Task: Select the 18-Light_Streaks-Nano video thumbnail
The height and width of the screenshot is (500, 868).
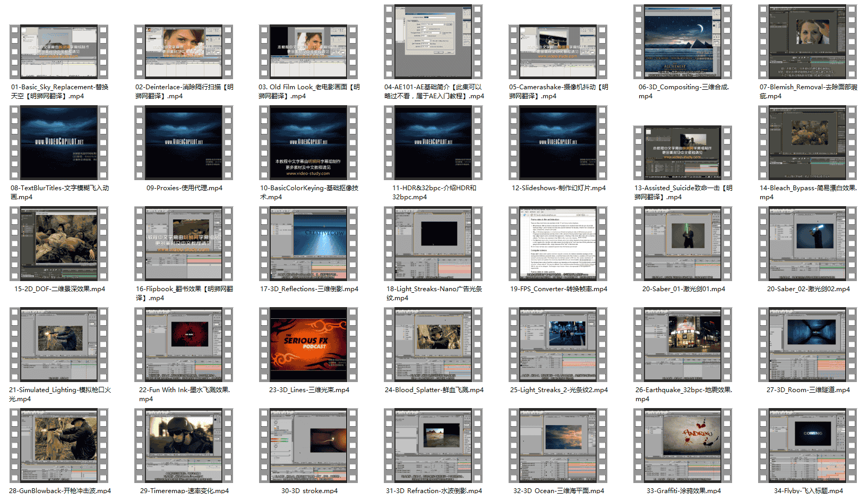Action: pyautogui.click(x=433, y=243)
